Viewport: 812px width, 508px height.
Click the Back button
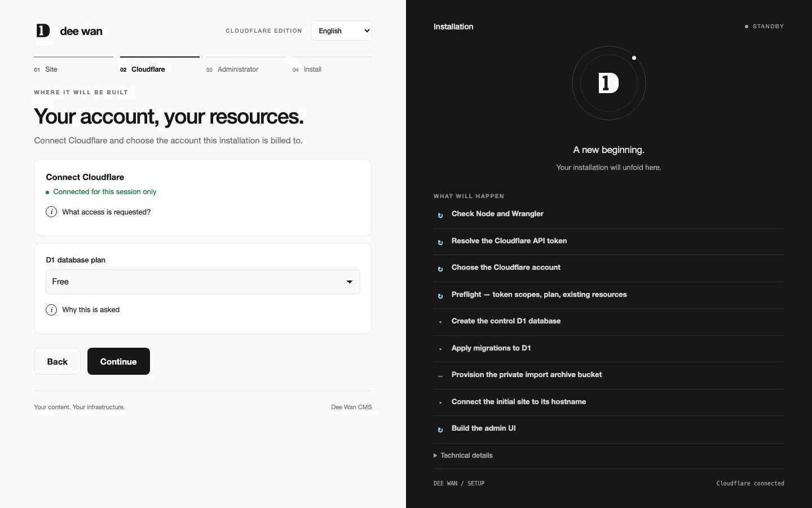click(57, 361)
